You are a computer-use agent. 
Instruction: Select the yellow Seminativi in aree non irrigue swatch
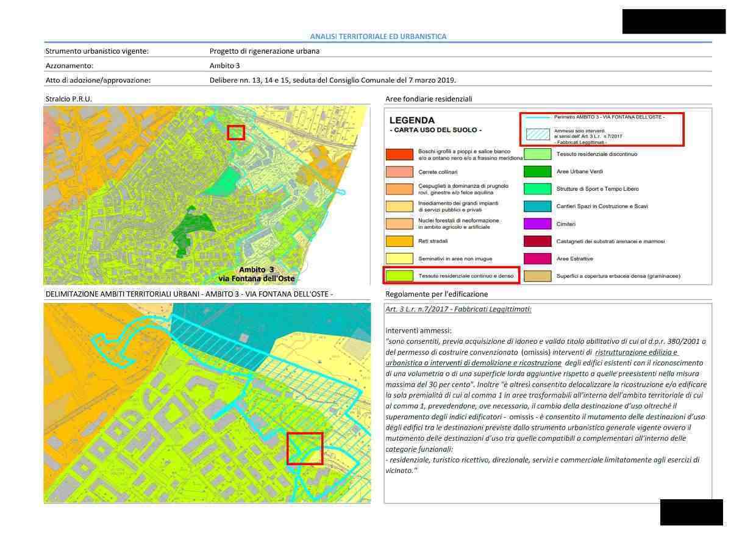pos(399,258)
